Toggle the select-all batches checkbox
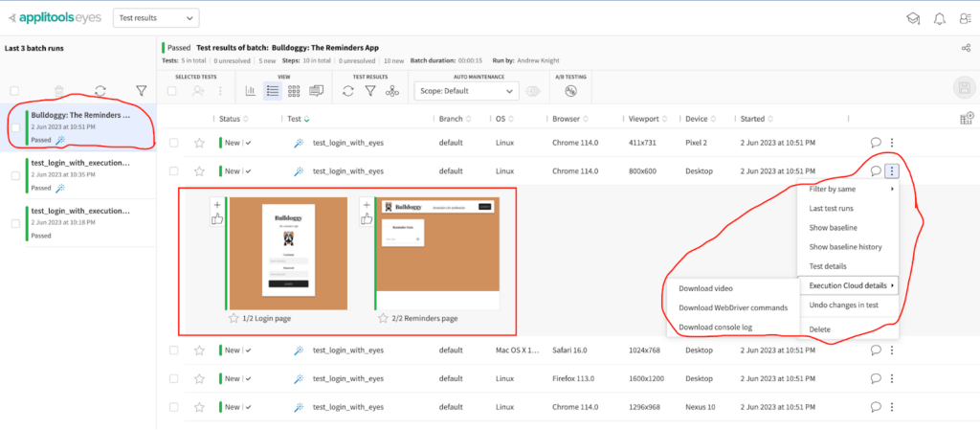Viewport: 980px width, 430px height. (x=14, y=91)
